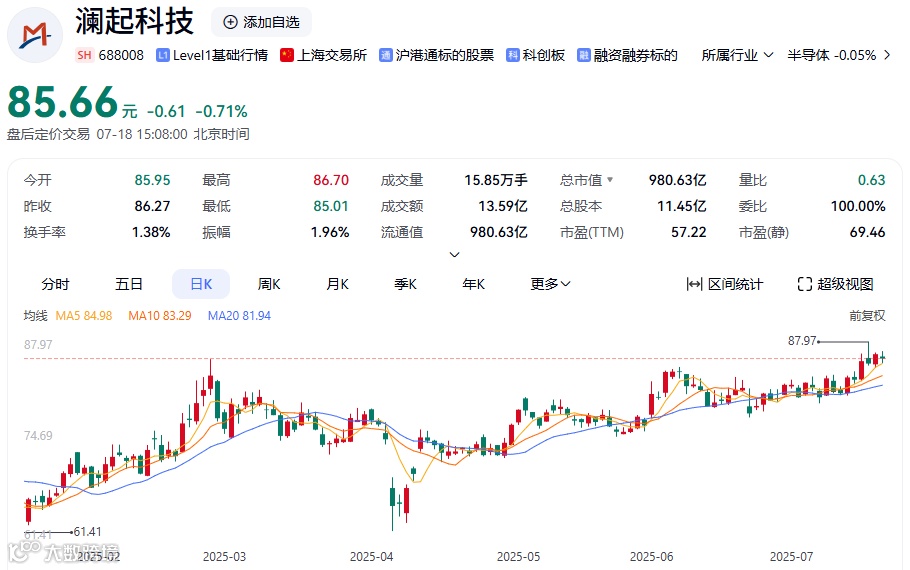910x570 pixels.
Task: Click the interval statistics icon beside 区间统计
Action: pos(694,284)
